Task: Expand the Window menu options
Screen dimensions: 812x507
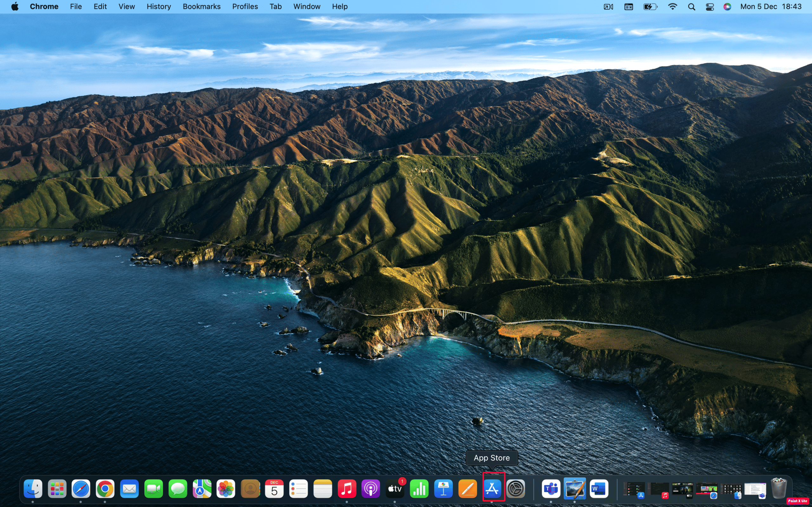Action: pos(307,6)
